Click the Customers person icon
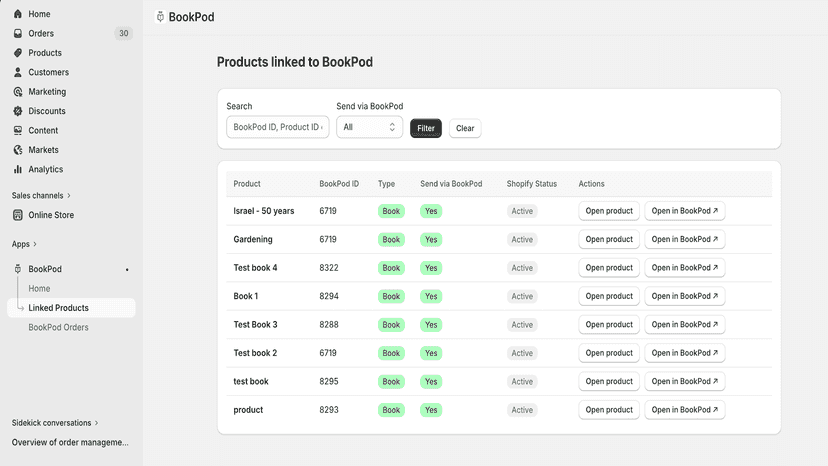 coord(18,72)
